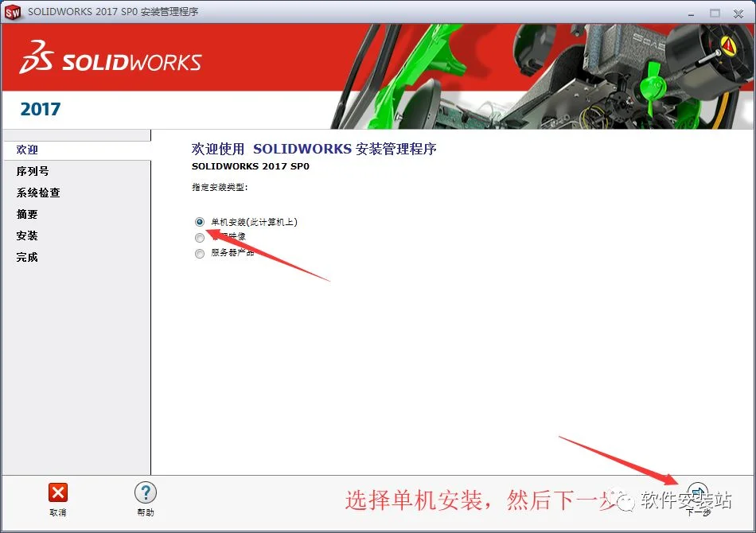
Task: Close the installer window
Action: pos(738,14)
